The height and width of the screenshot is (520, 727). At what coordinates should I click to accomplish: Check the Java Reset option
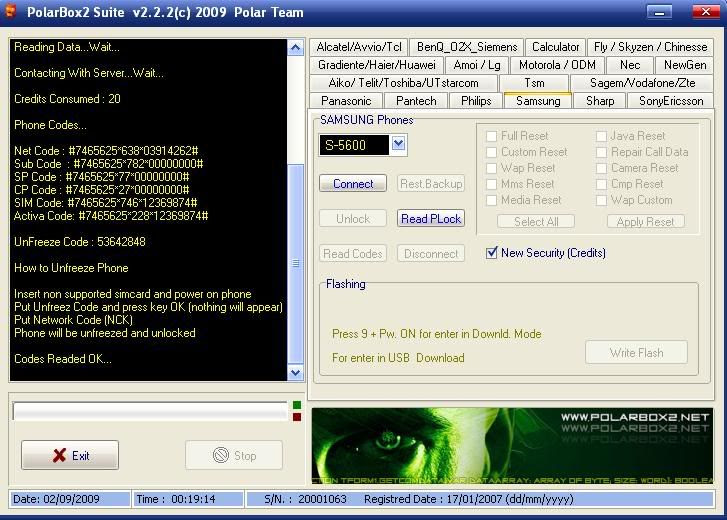(x=601, y=136)
